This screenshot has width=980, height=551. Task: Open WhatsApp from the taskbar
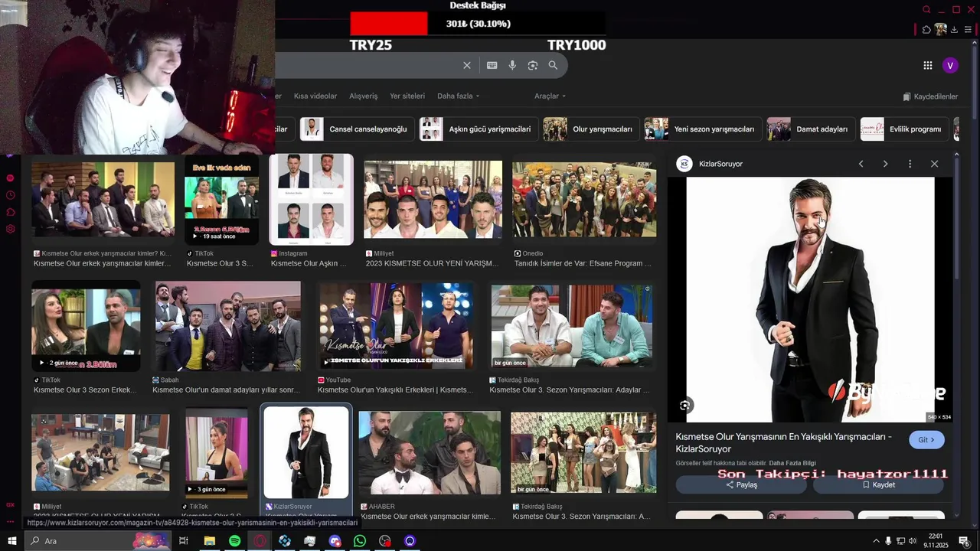click(x=360, y=541)
